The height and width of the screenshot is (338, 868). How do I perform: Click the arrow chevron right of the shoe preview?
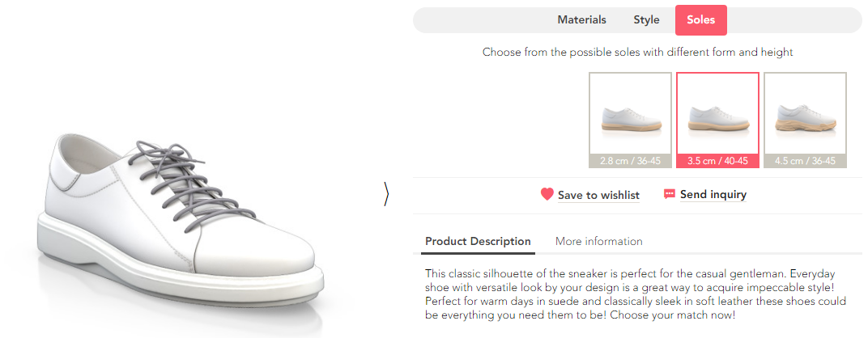pos(386,194)
